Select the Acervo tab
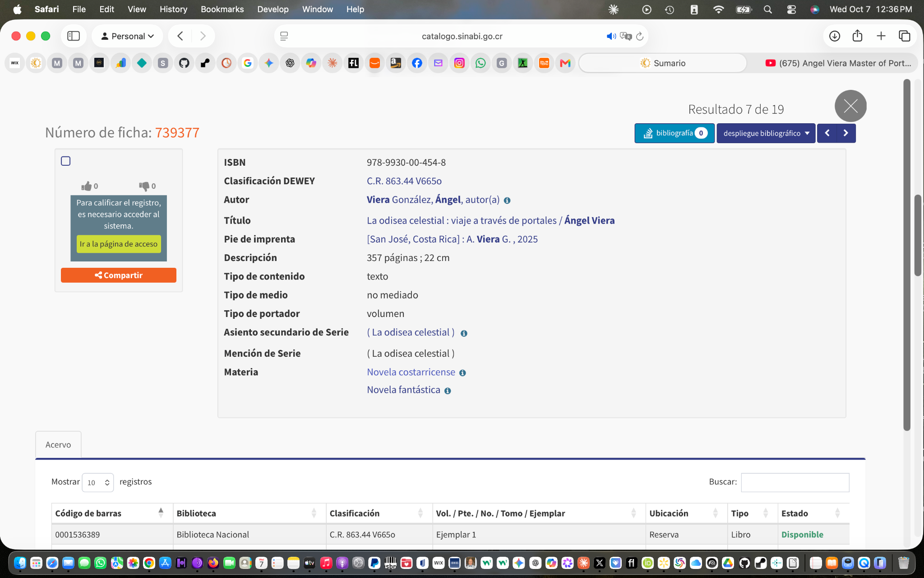The image size is (924, 578). 58,445
